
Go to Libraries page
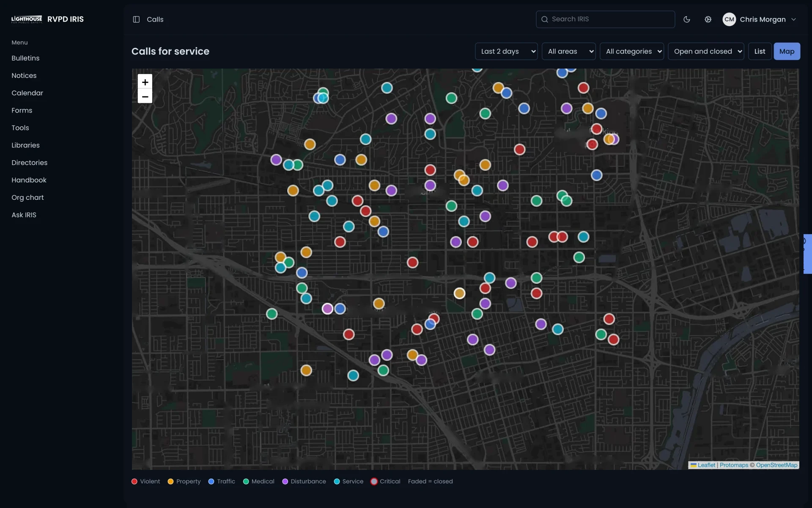point(26,145)
